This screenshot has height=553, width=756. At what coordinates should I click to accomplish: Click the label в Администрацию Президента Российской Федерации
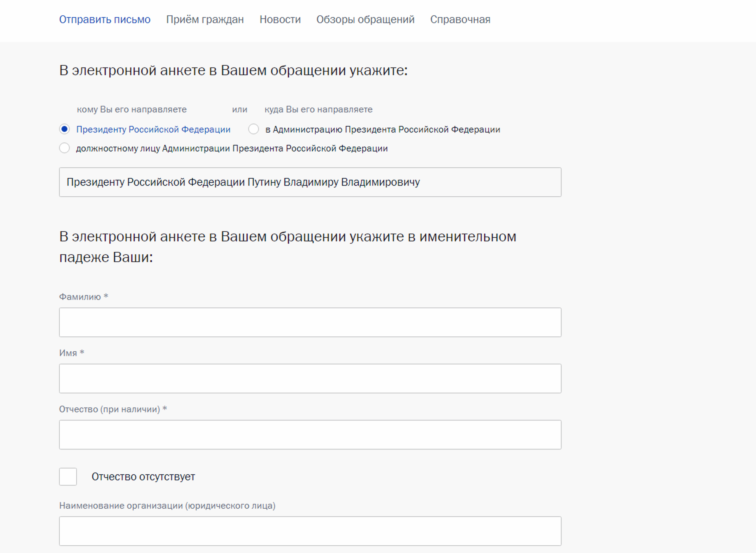point(383,130)
